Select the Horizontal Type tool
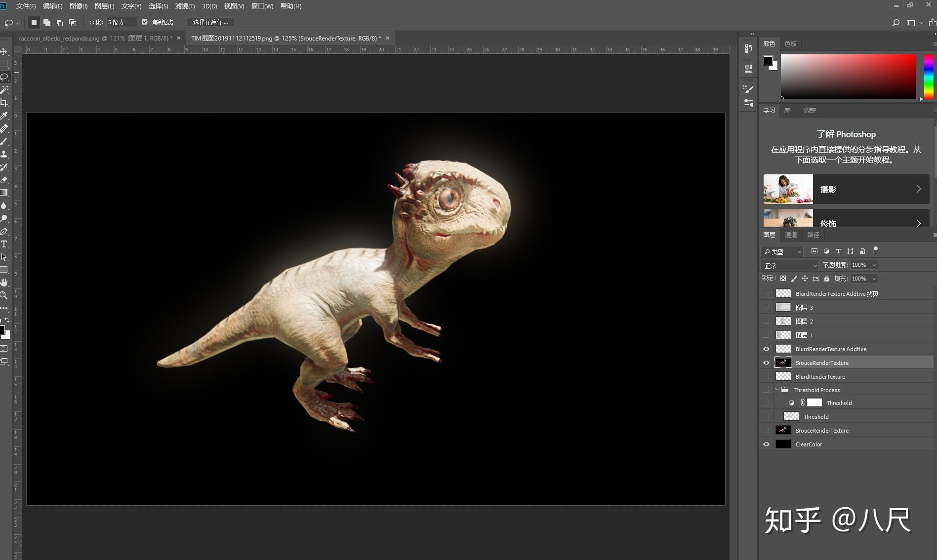 coord(4,244)
